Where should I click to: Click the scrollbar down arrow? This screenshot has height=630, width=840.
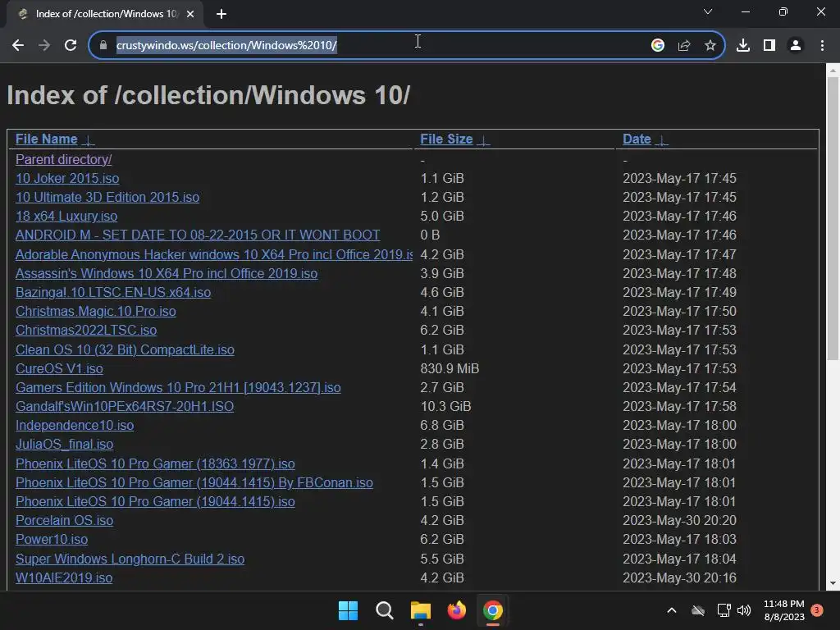833,583
